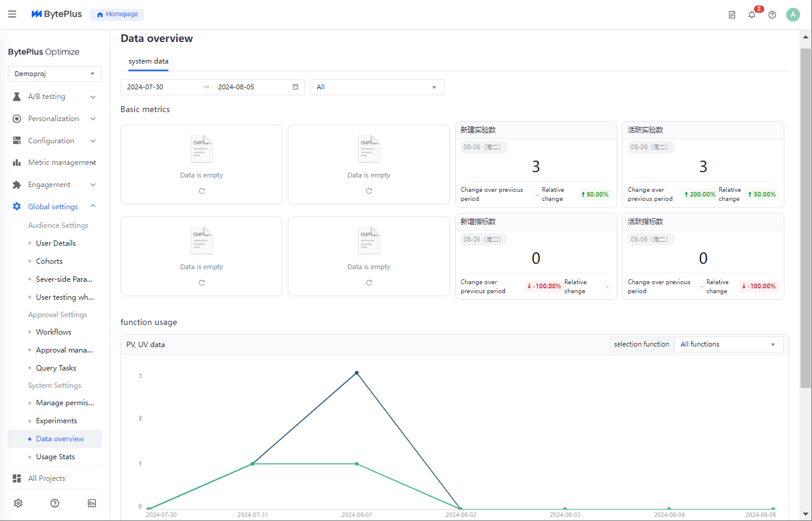This screenshot has height=521, width=812.
Task: Click the scrollbar down arrow
Action: coord(806,514)
